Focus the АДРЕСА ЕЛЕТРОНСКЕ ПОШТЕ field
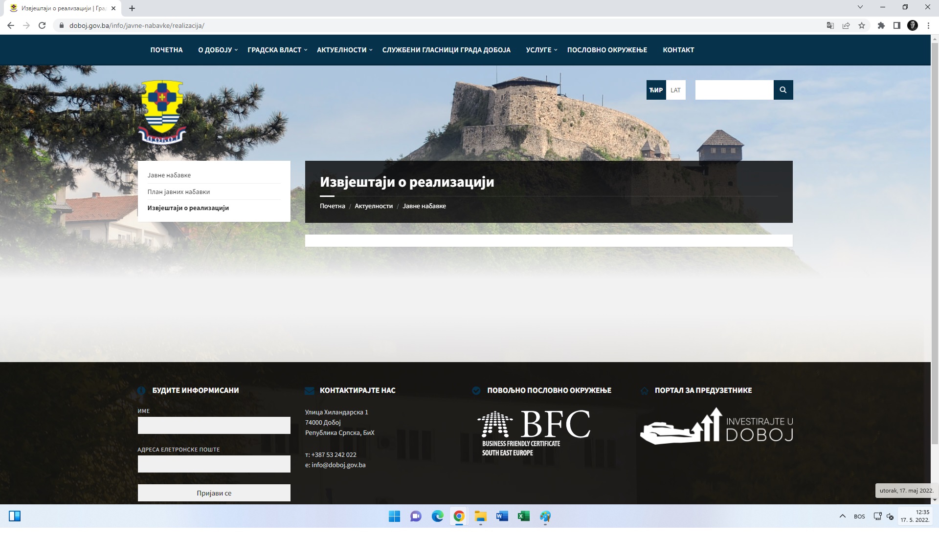The height and width of the screenshot is (560, 939). pyautogui.click(x=214, y=464)
